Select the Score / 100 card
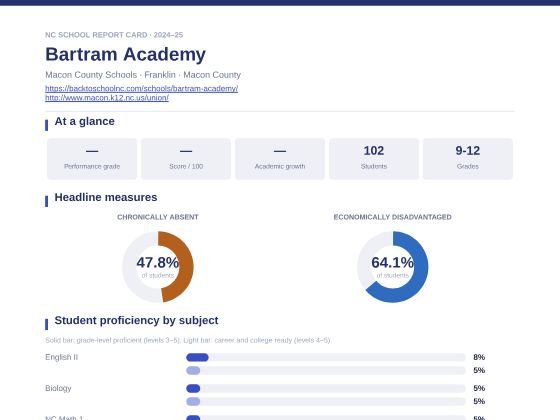The width and height of the screenshot is (560, 420). [x=186, y=159]
